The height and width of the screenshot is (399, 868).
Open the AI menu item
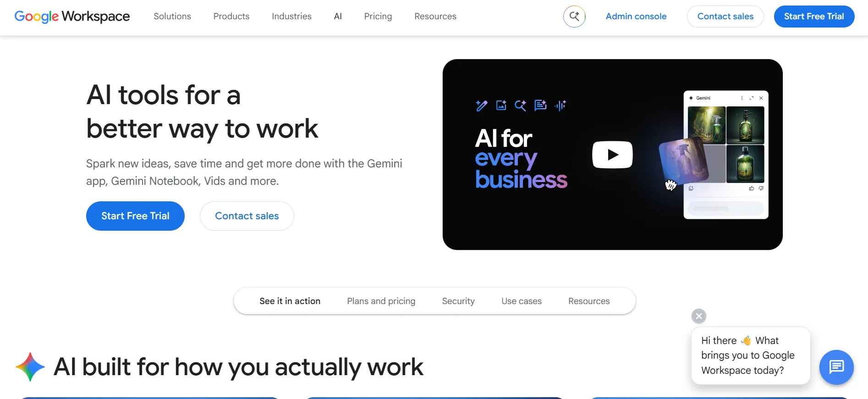click(338, 17)
